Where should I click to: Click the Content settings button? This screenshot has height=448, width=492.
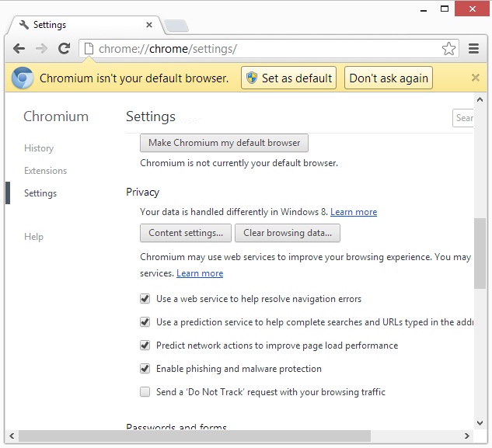click(185, 233)
